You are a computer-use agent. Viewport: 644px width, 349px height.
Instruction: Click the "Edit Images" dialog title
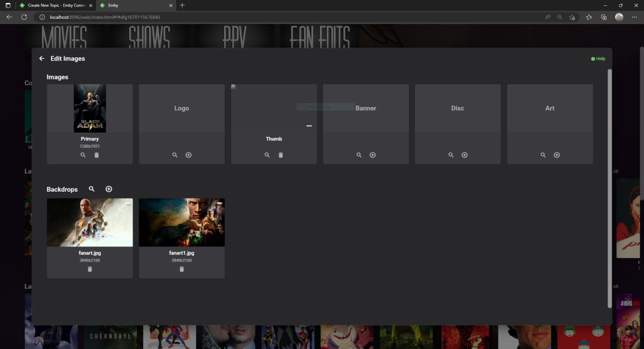tap(68, 59)
